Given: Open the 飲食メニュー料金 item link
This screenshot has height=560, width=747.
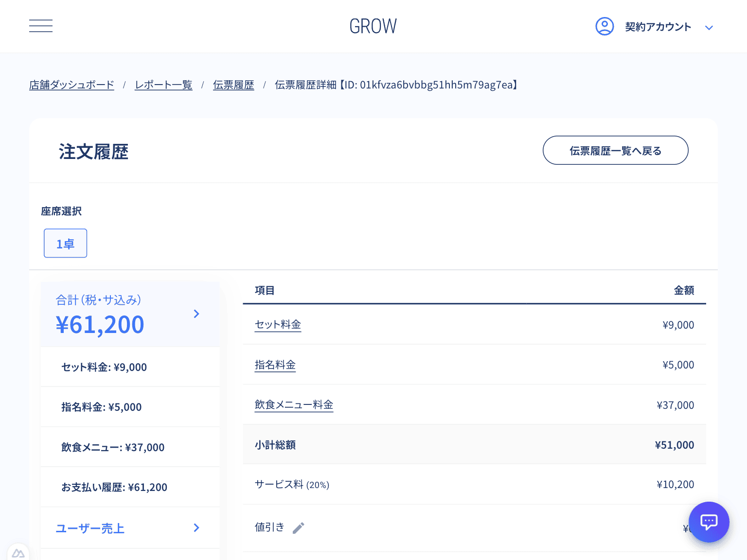Looking at the screenshot, I should tap(294, 405).
